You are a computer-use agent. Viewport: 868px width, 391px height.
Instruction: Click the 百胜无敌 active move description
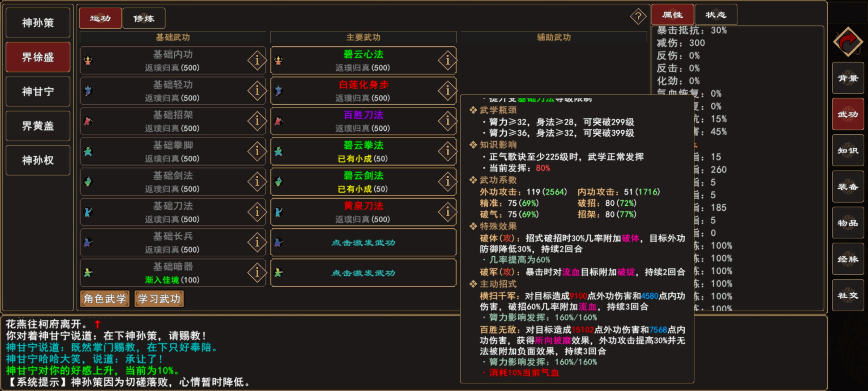pyautogui.click(x=582, y=340)
